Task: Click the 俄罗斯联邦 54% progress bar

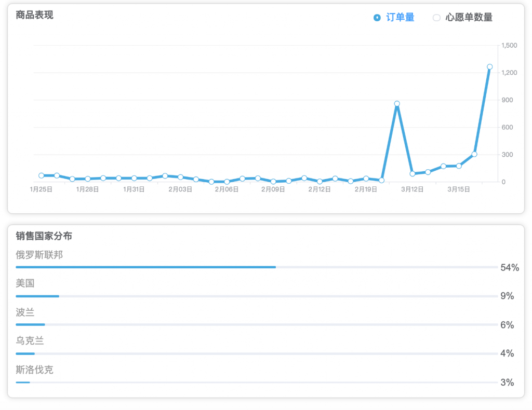Action: (x=257, y=267)
